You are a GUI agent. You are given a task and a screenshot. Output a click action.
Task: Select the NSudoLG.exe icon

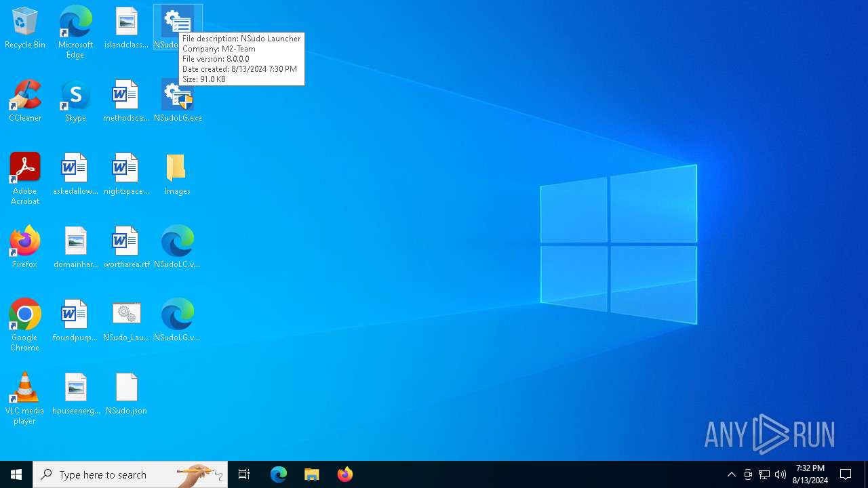click(x=178, y=101)
